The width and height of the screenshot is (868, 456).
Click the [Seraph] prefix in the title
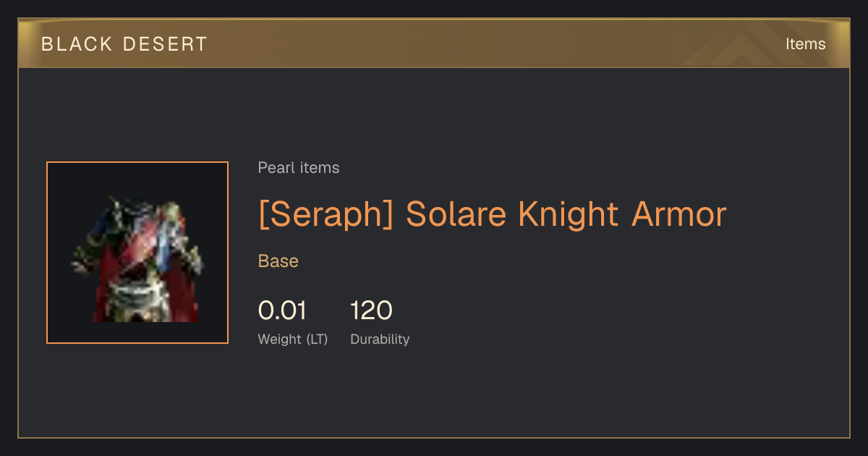pos(325,214)
